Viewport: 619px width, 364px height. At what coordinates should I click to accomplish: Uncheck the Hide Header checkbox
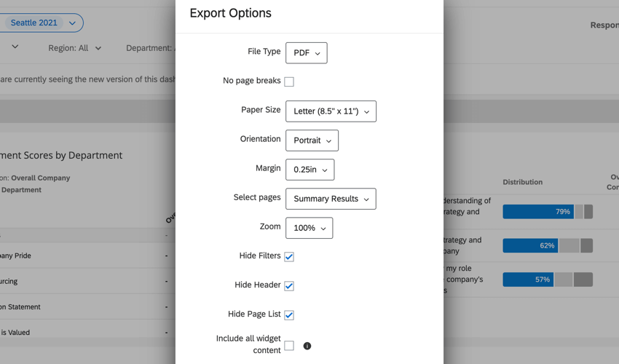(x=289, y=285)
